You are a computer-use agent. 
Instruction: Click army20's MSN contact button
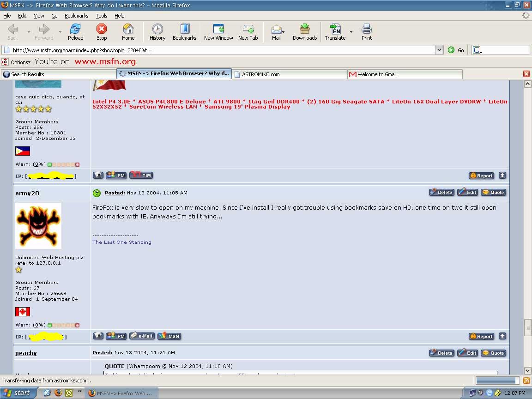(169, 336)
